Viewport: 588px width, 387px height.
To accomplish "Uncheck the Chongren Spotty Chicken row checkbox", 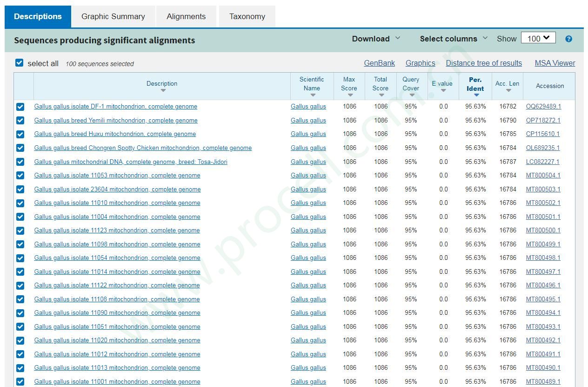I will (20, 148).
